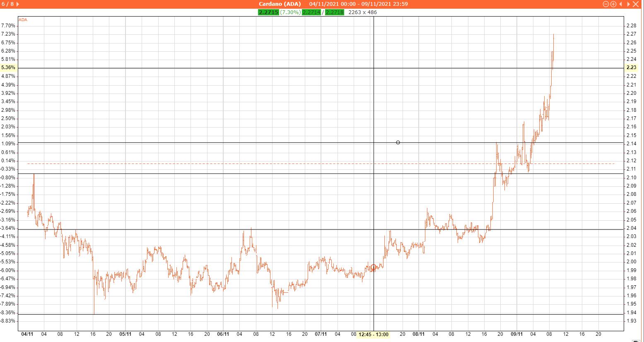Close the Cardano chart window
The width and height of the screenshot is (644, 342).
(x=636, y=4)
